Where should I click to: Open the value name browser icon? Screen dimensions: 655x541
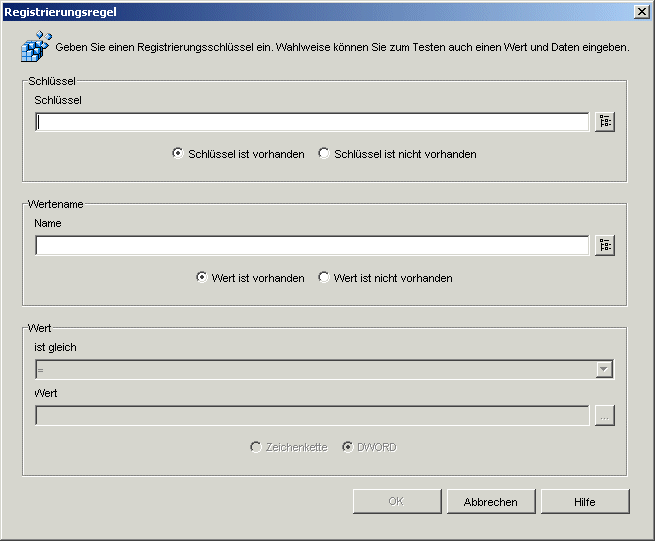(604, 246)
